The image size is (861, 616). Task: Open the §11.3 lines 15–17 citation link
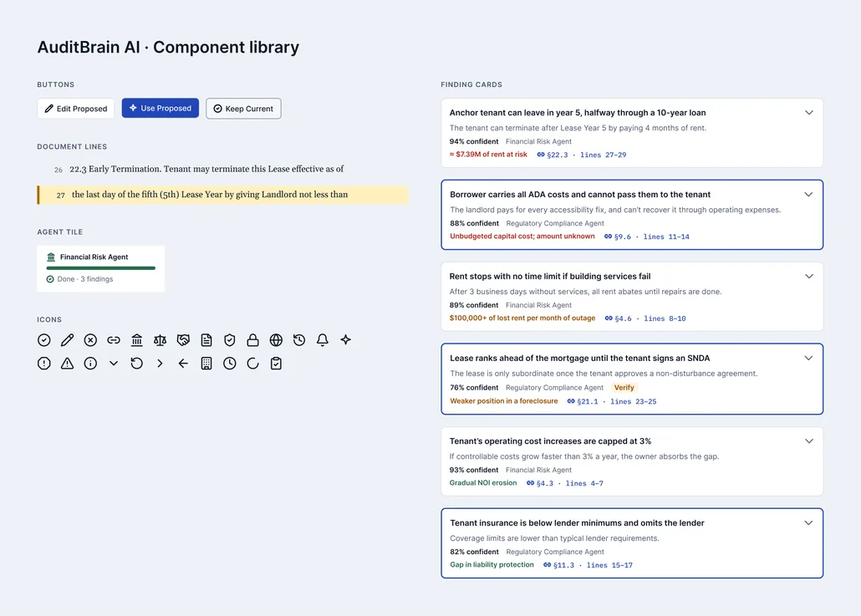(x=588, y=565)
